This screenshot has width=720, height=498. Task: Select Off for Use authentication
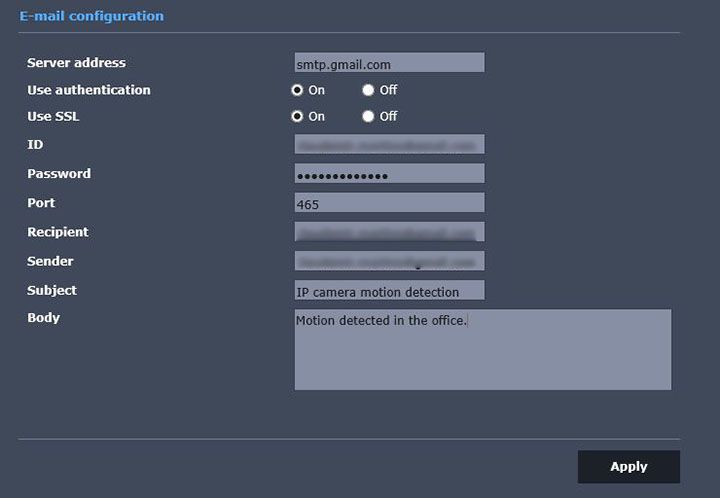368,90
